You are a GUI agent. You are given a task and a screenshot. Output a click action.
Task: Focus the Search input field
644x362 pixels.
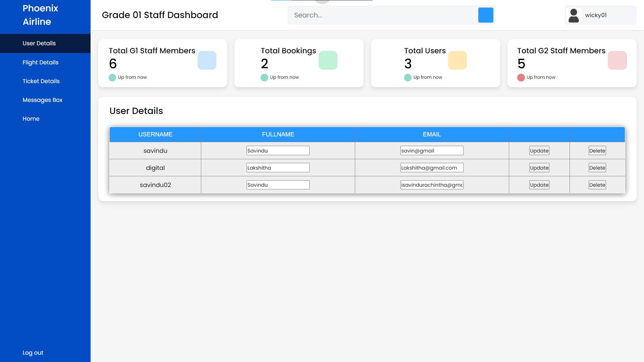click(382, 15)
